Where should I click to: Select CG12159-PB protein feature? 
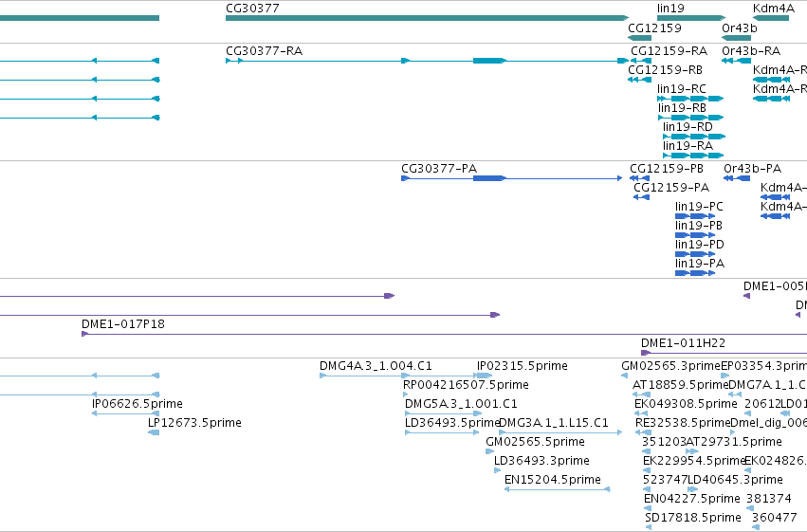coord(640,178)
